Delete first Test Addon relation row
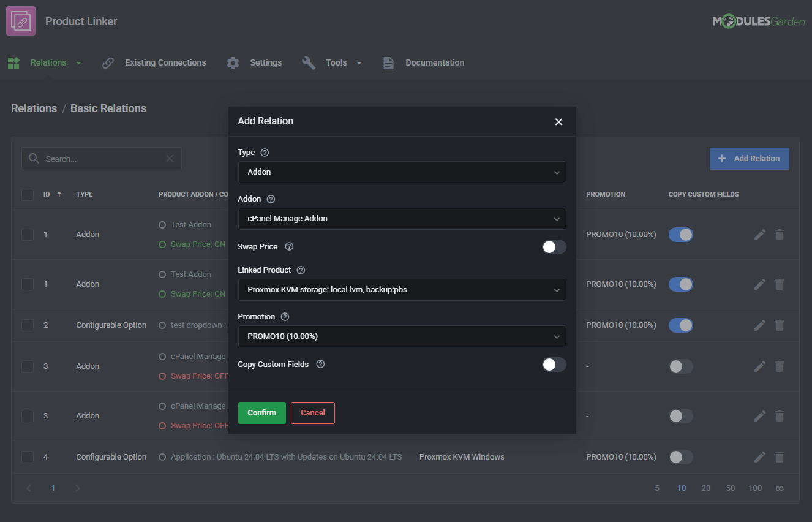Screen dimensions: 812x522 pyautogui.click(x=780, y=235)
